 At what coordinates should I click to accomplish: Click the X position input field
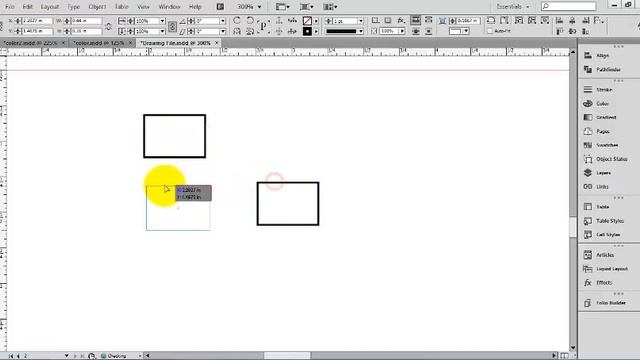(x=37, y=21)
